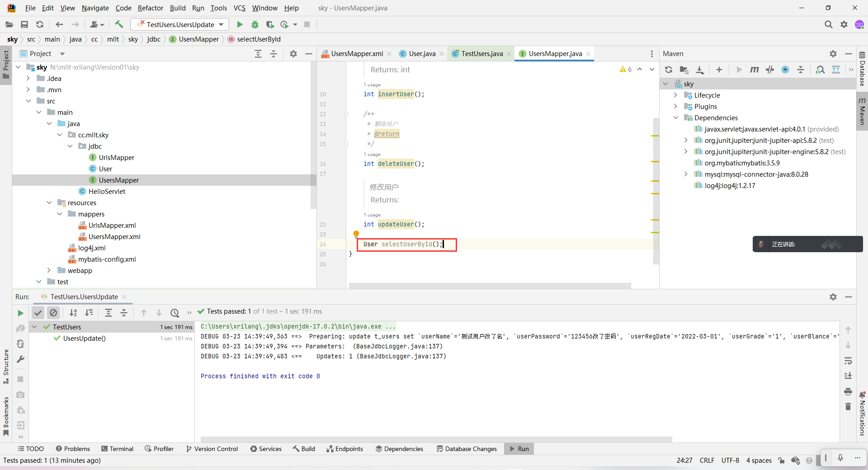Run with coverage shield icon
868x470 pixels.
pyautogui.click(x=270, y=24)
